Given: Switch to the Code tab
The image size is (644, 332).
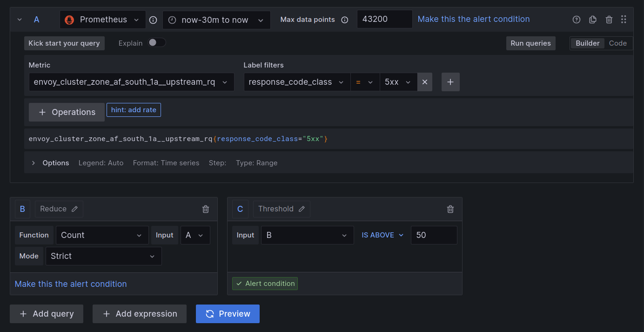Looking at the screenshot, I should click(618, 43).
